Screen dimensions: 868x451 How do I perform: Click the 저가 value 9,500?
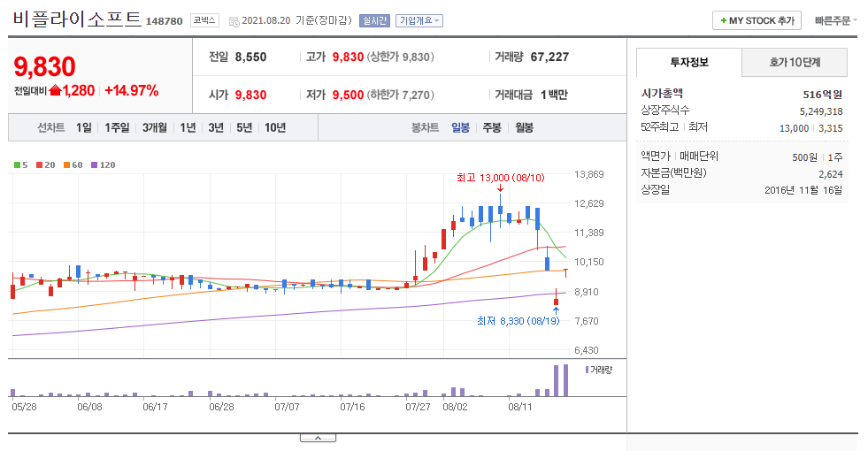tap(348, 96)
